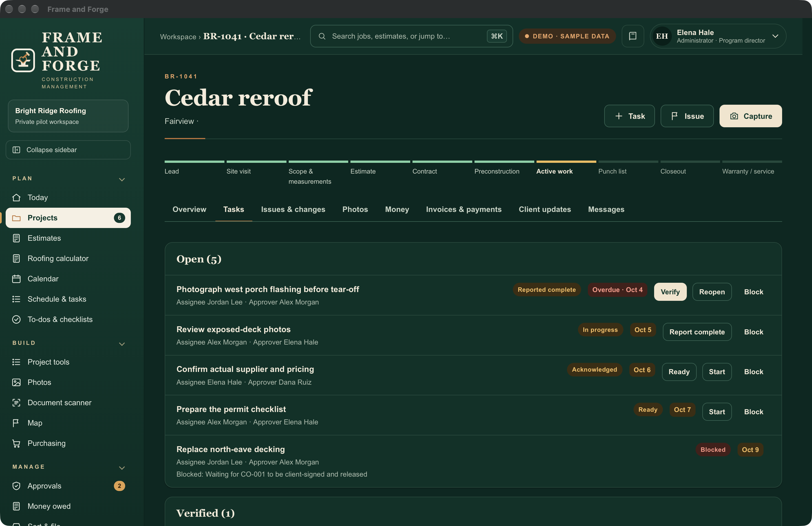Click the Purchasing cart icon
This screenshot has height=526, width=812.
(x=16, y=443)
